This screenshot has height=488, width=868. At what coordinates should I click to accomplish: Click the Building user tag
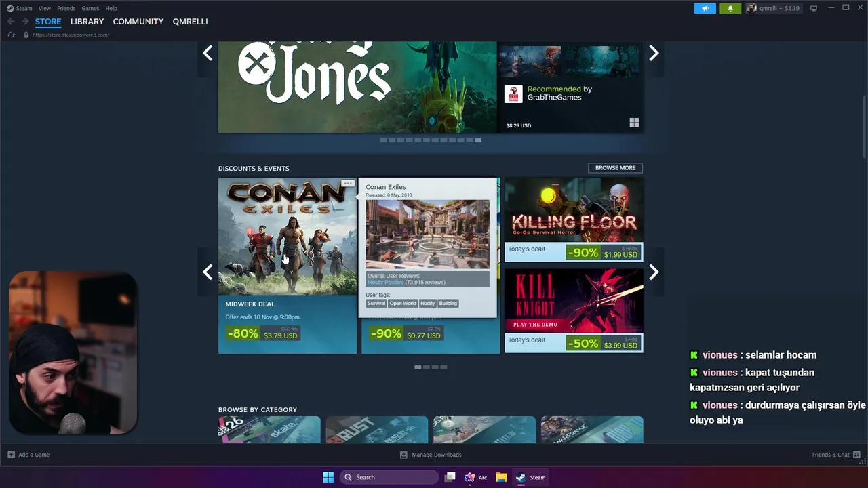[448, 304]
